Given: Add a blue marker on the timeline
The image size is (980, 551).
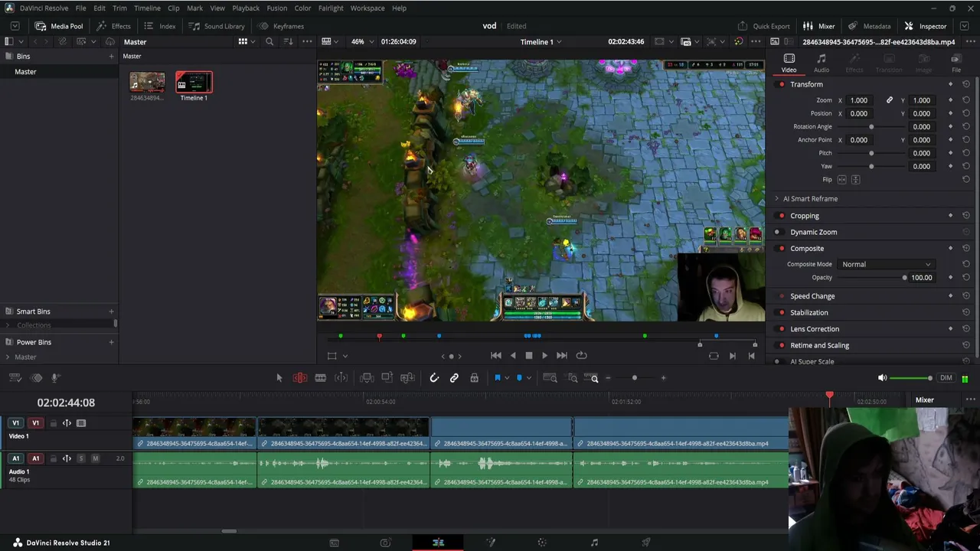Looking at the screenshot, I should (519, 378).
